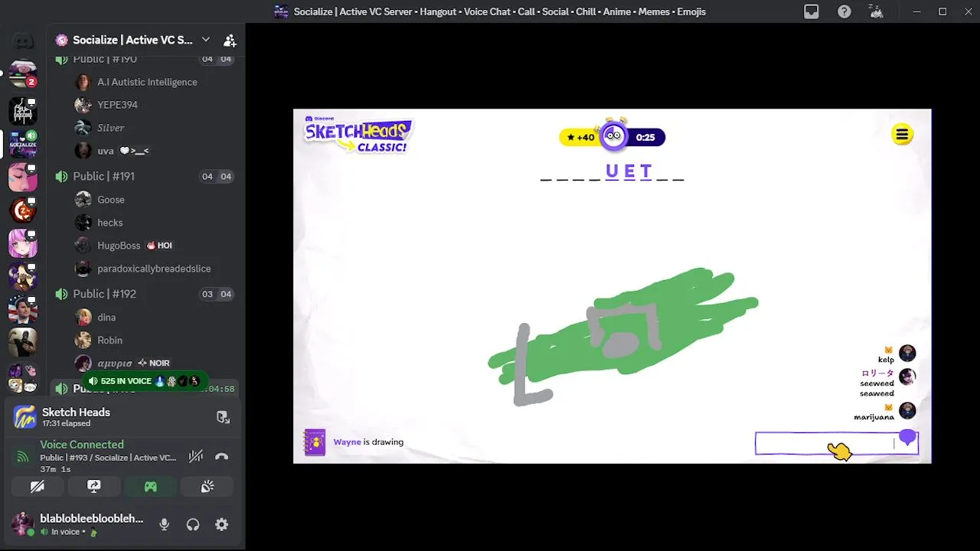Open the server folder with four mini icons
The height and width of the screenshot is (551, 980).
coord(23,378)
